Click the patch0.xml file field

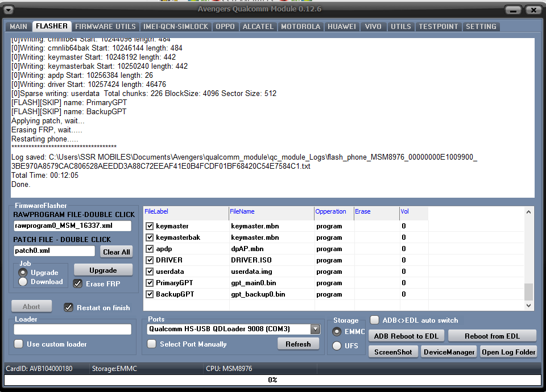point(54,251)
